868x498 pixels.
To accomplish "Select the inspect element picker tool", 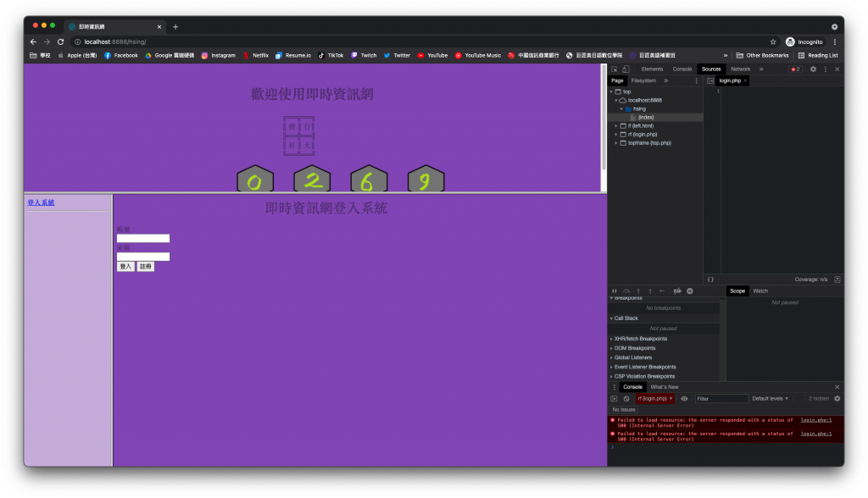I will 615,69.
